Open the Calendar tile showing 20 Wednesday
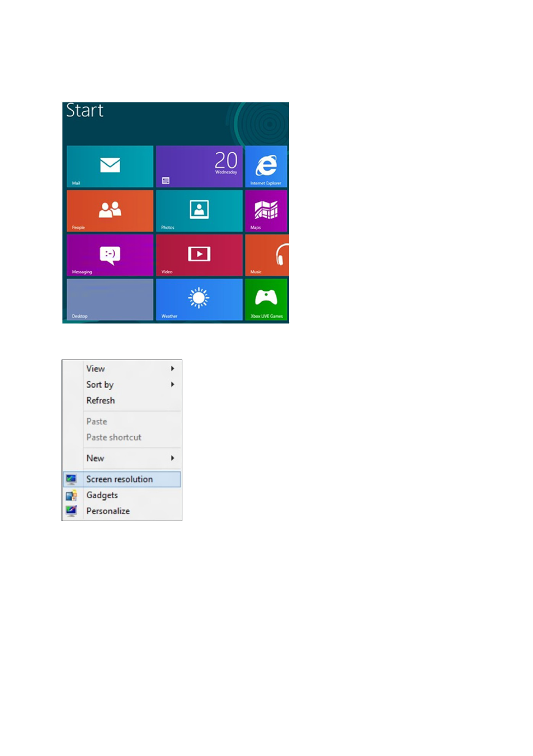 [199, 166]
